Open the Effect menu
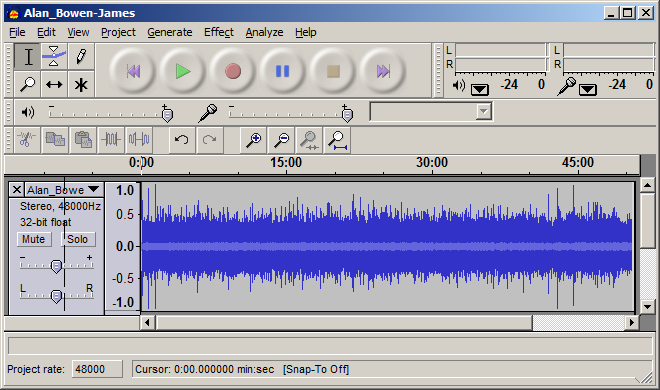This screenshot has width=660, height=390. pyautogui.click(x=219, y=32)
